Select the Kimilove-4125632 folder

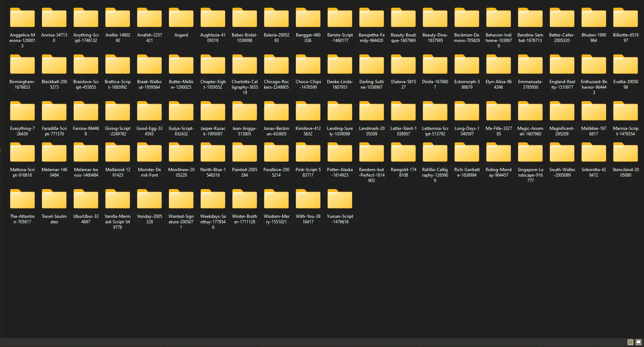308,119
